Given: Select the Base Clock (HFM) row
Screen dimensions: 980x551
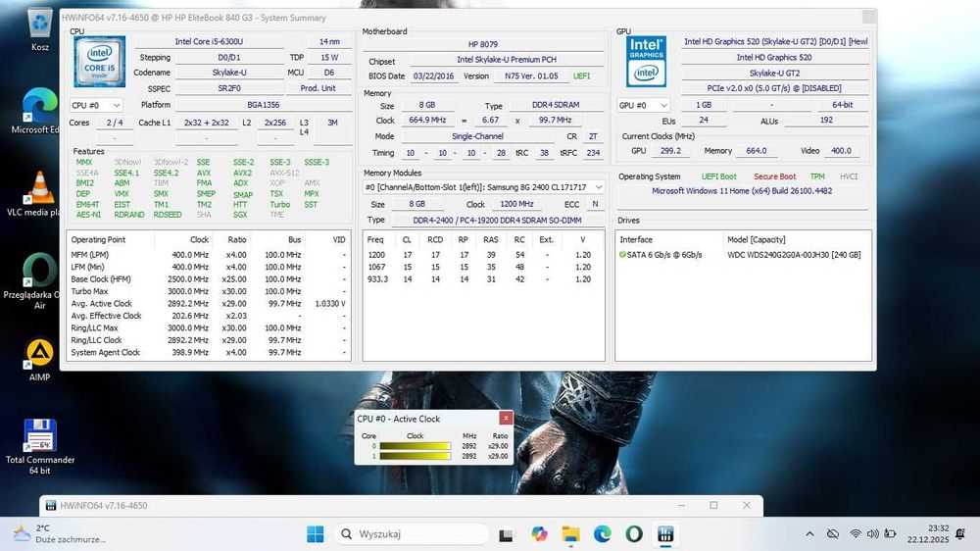Looking at the screenshot, I should pyautogui.click(x=208, y=279).
